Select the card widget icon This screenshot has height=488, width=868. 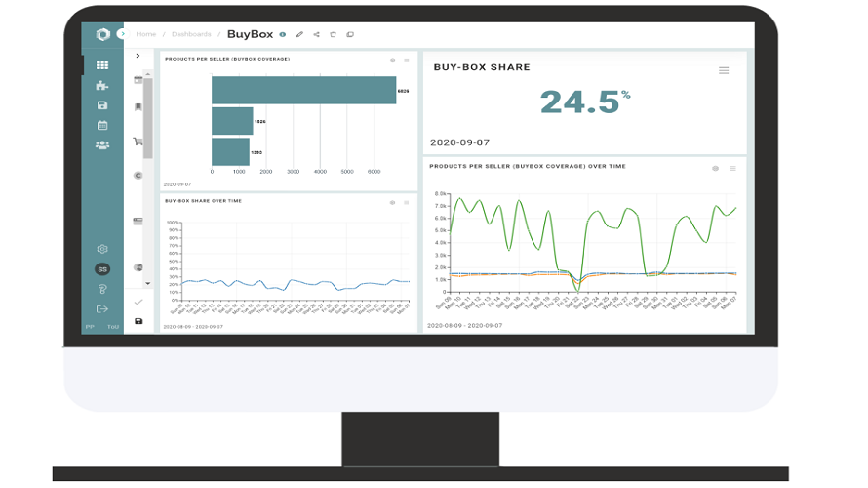[x=138, y=221]
